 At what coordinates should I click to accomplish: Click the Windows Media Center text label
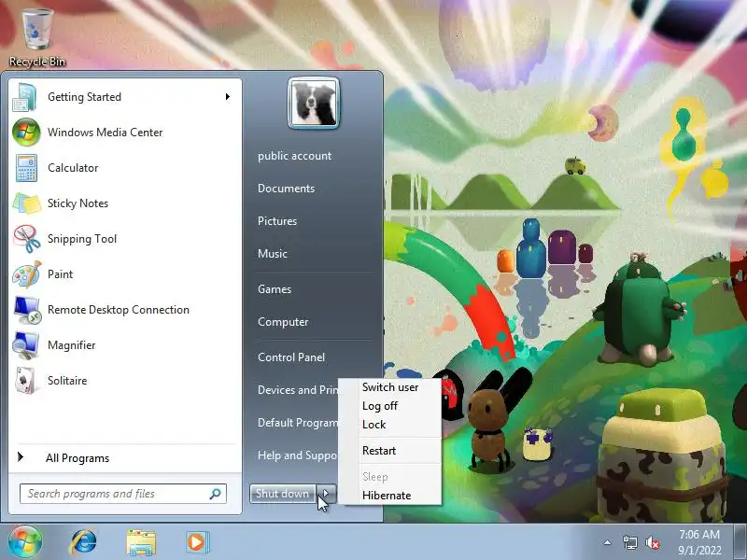click(x=106, y=133)
